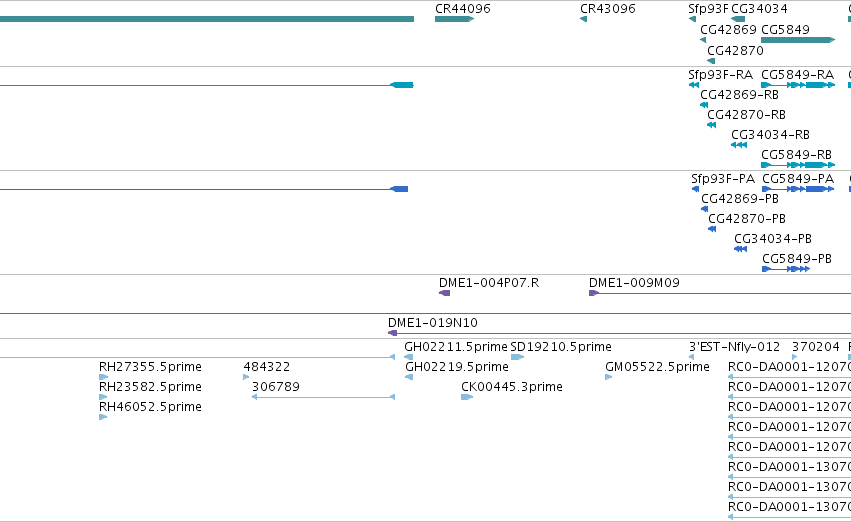Click transcript CG34034-RB
The image size is (851, 522).
click(x=770, y=135)
